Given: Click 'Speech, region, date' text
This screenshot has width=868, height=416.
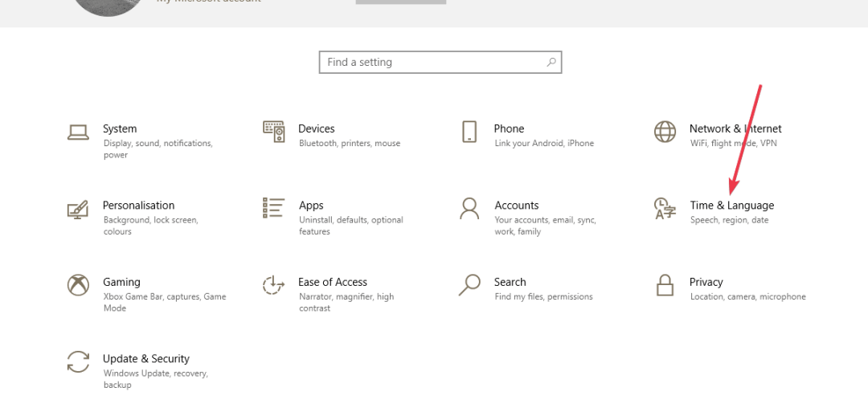Looking at the screenshot, I should coord(730,220).
